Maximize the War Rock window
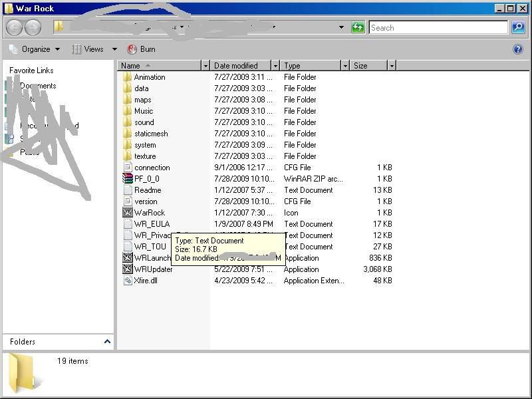The width and height of the screenshot is (532, 399). click(x=510, y=9)
